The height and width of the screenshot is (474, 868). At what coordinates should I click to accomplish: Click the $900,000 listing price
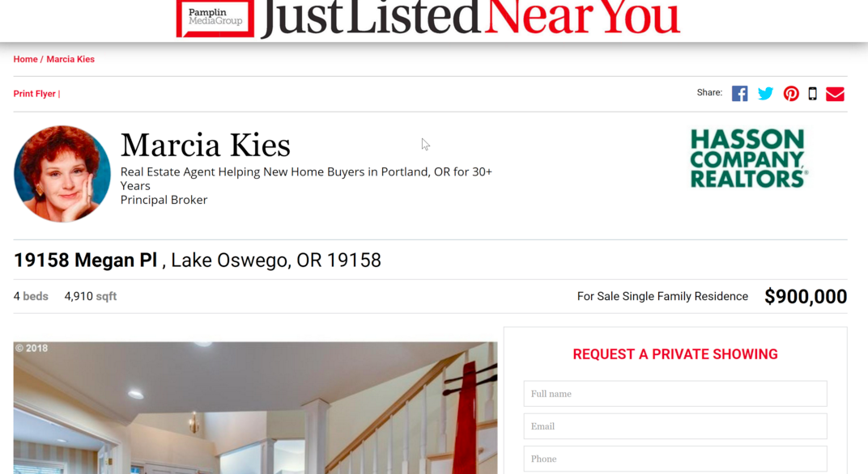806,297
